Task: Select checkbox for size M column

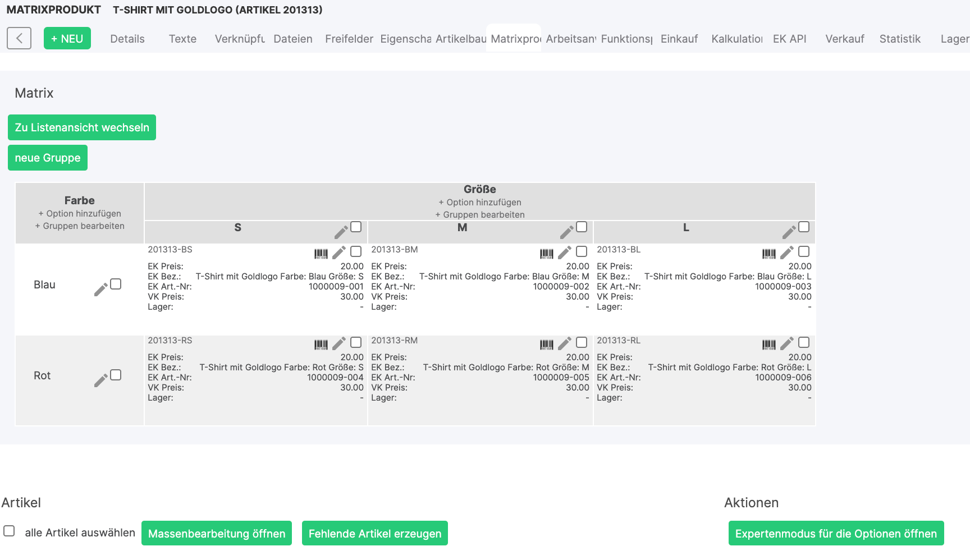Action: point(582,227)
